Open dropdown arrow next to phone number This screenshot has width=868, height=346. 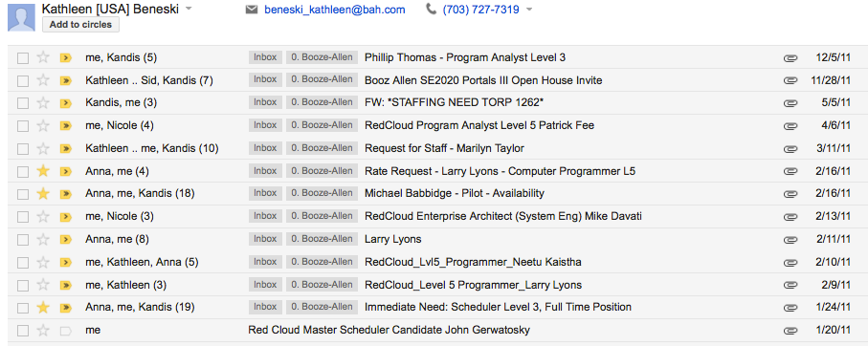click(528, 10)
